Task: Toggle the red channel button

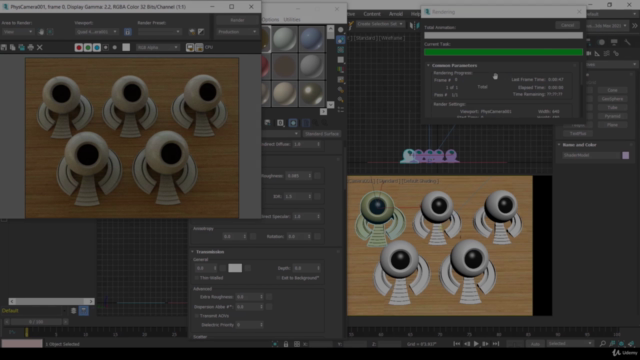Action: (x=79, y=48)
